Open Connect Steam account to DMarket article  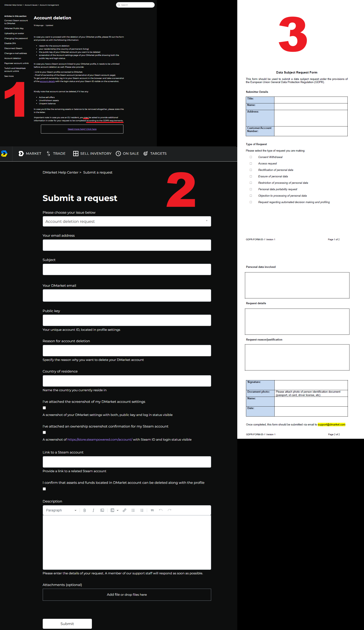(x=16, y=22)
